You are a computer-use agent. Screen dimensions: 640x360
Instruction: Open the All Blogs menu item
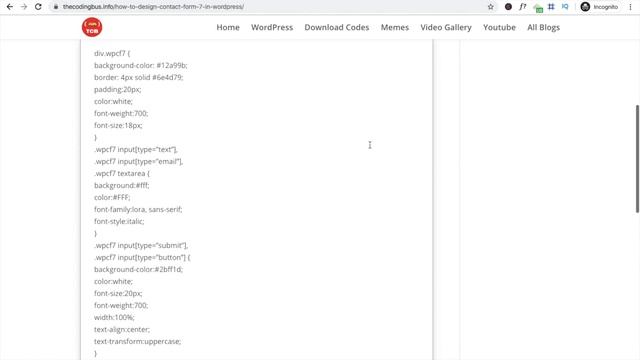(543, 27)
